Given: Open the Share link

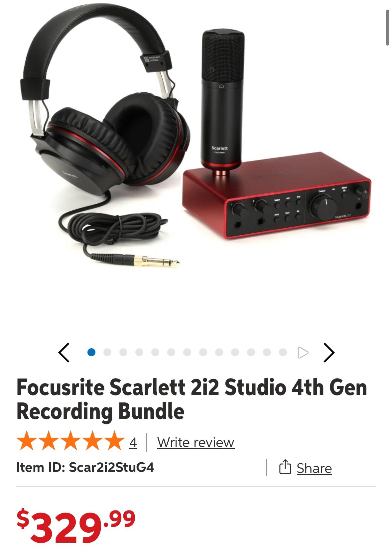Looking at the screenshot, I should tap(314, 468).
